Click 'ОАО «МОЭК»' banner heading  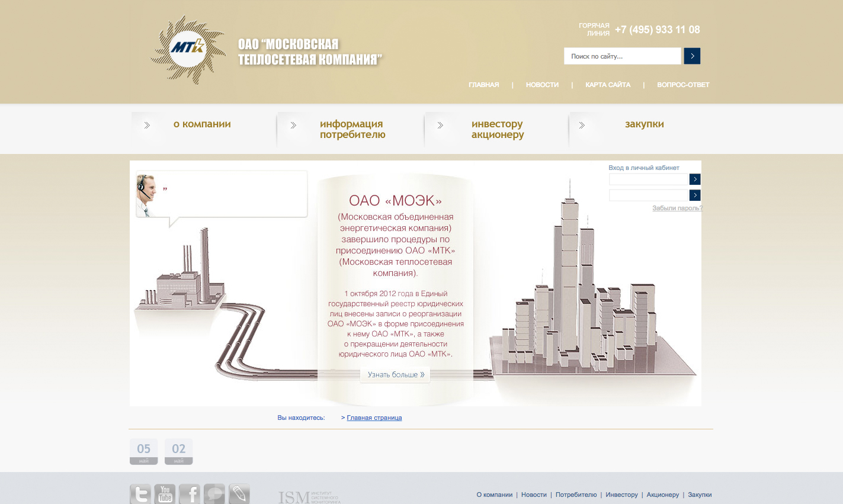[x=395, y=201]
